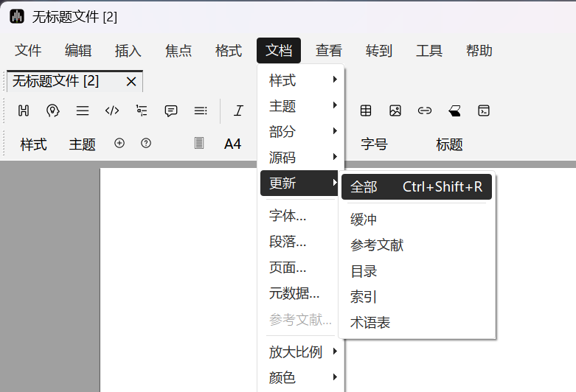The width and height of the screenshot is (576, 392).
Task: Click the heading (H) toolbar icon
Action: coord(24,111)
